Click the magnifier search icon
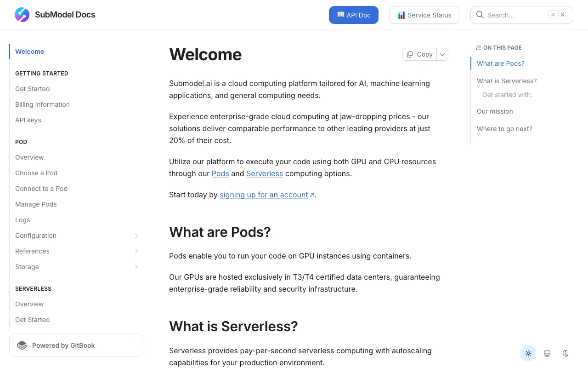The image size is (588, 368). (x=480, y=15)
